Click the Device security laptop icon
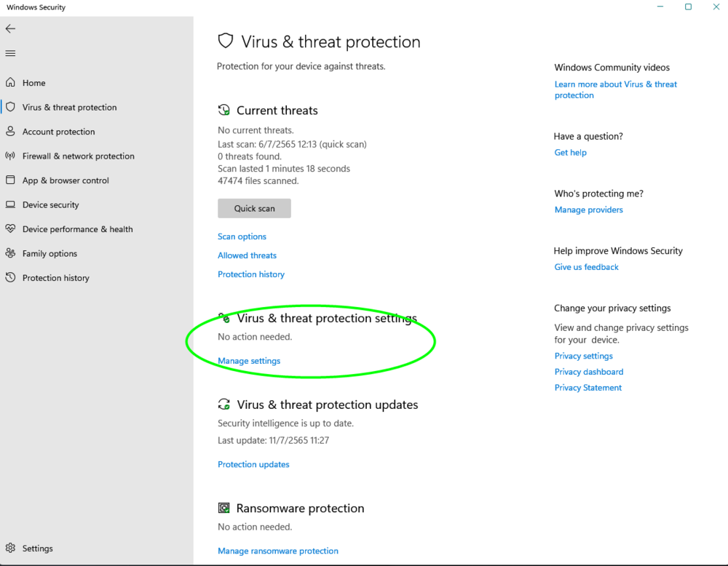The height and width of the screenshot is (566, 728). (x=10, y=204)
